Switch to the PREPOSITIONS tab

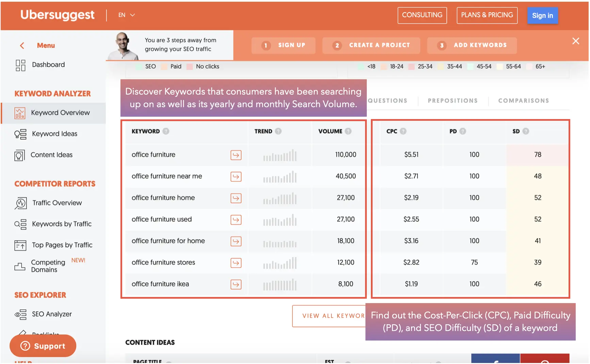click(x=453, y=101)
